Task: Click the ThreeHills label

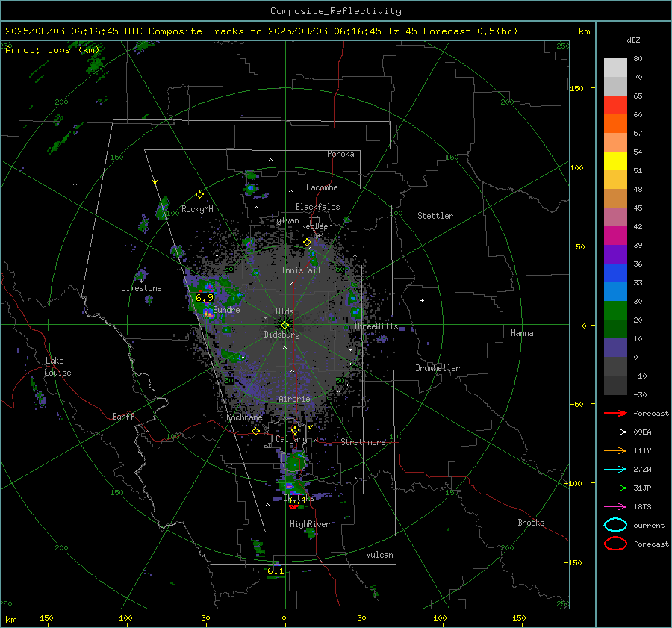Action: [376, 326]
